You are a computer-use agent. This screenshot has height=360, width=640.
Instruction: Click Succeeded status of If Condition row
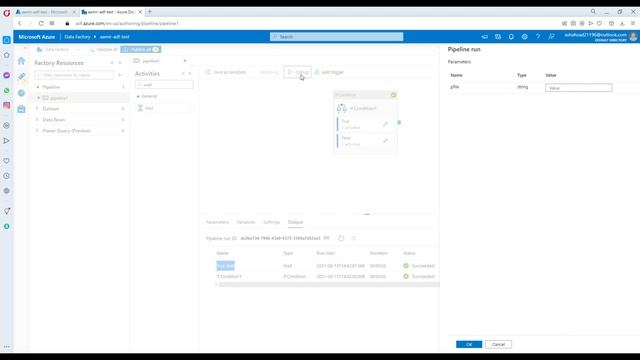[x=419, y=276]
